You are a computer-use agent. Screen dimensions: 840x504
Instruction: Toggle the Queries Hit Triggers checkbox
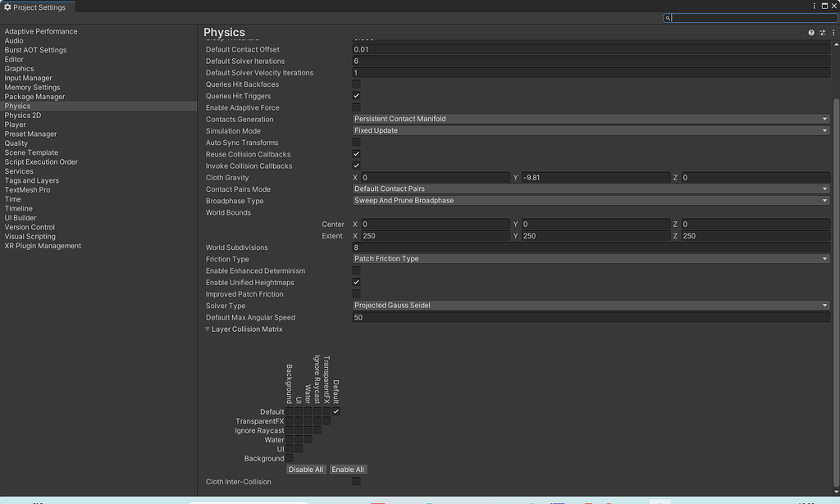pyautogui.click(x=356, y=95)
